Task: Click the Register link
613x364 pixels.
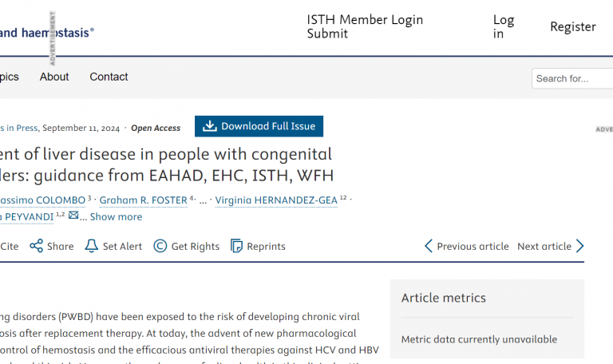Action: [x=572, y=26]
